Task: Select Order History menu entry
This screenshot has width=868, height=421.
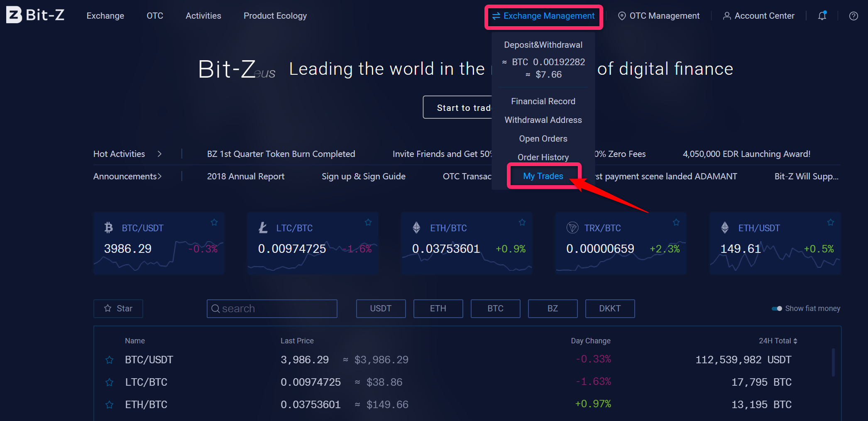Action: [543, 157]
